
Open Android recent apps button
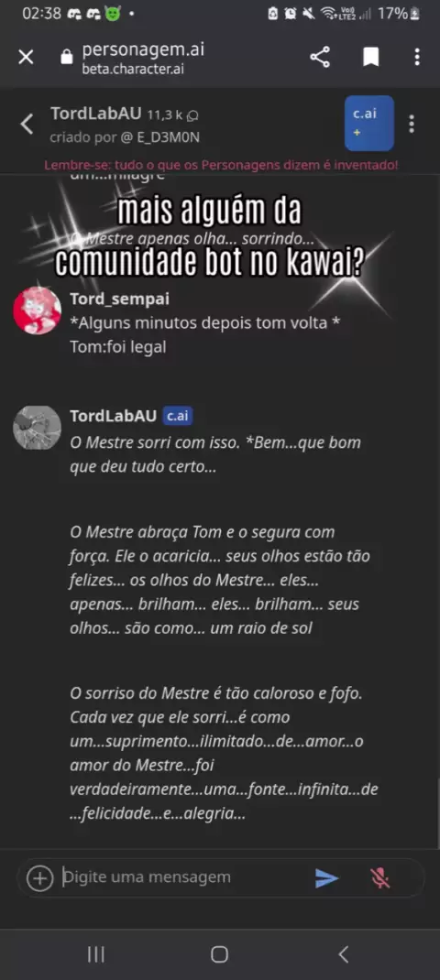95,953
